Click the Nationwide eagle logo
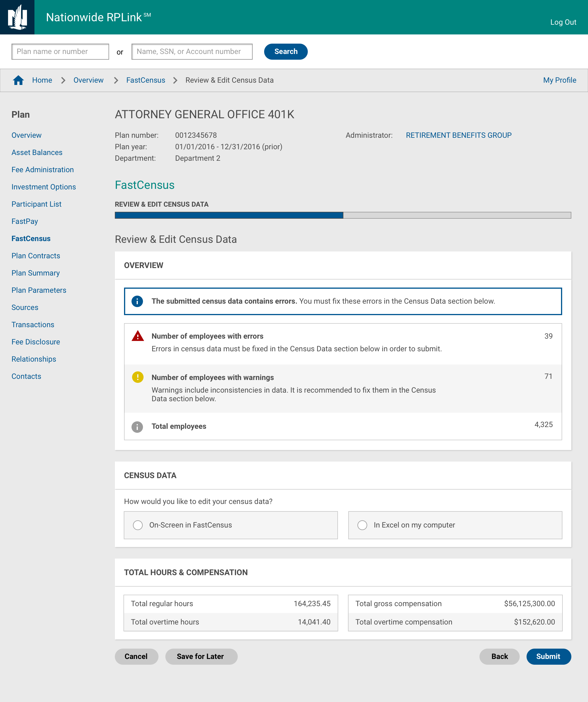Image resolution: width=588 pixels, height=702 pixels. [17, 17]
